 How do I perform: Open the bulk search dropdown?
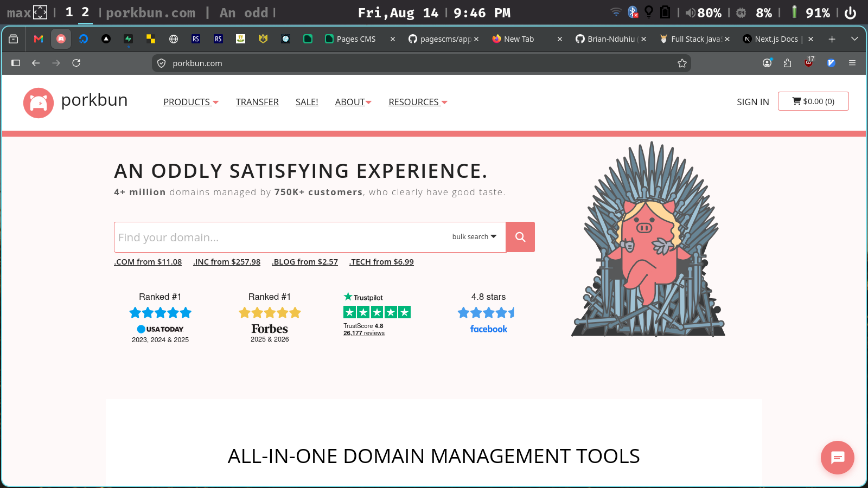point(474,237)
